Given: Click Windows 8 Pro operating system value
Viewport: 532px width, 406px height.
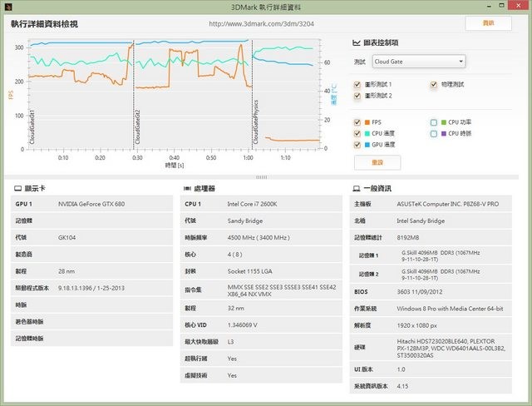Looking at the screenshot, I should coord(450,309).
